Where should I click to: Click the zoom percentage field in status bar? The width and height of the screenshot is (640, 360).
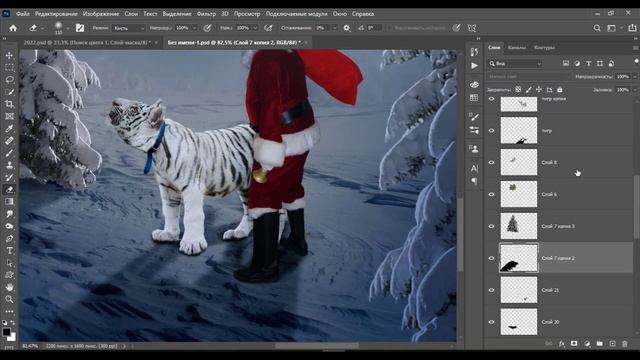pyautogui.click(x=30, y=346)
